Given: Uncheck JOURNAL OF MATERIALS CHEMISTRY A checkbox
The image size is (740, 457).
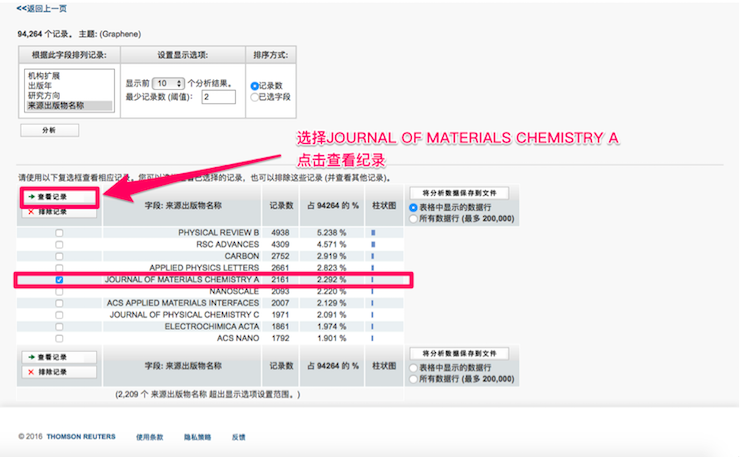Looking at the screenshot, I should click(59, 280).
